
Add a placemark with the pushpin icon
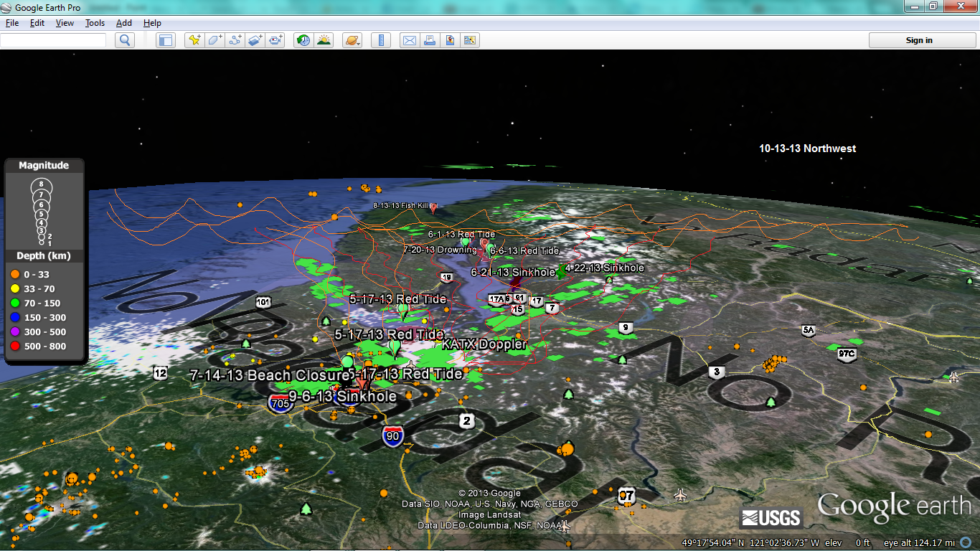[194, 40]
